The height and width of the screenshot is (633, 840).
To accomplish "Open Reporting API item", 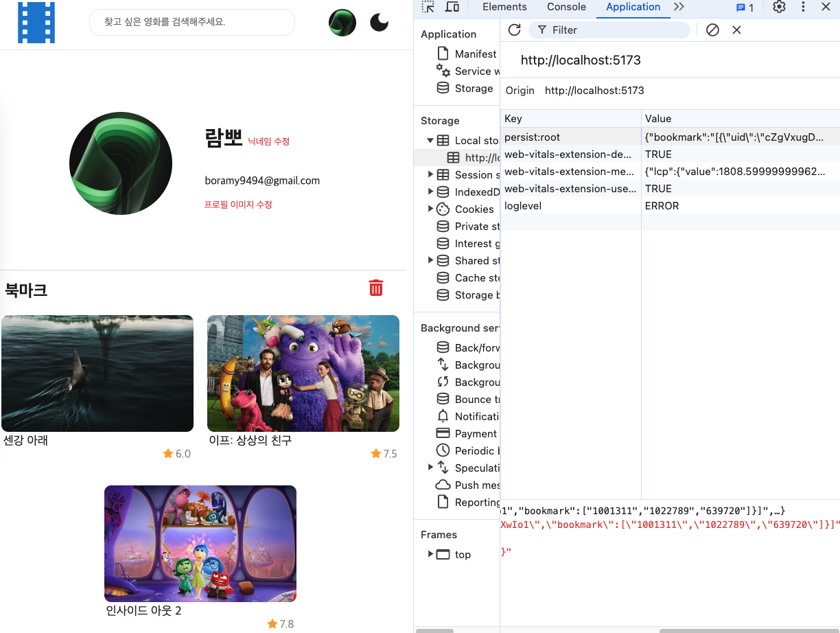I will pos(468,502).
